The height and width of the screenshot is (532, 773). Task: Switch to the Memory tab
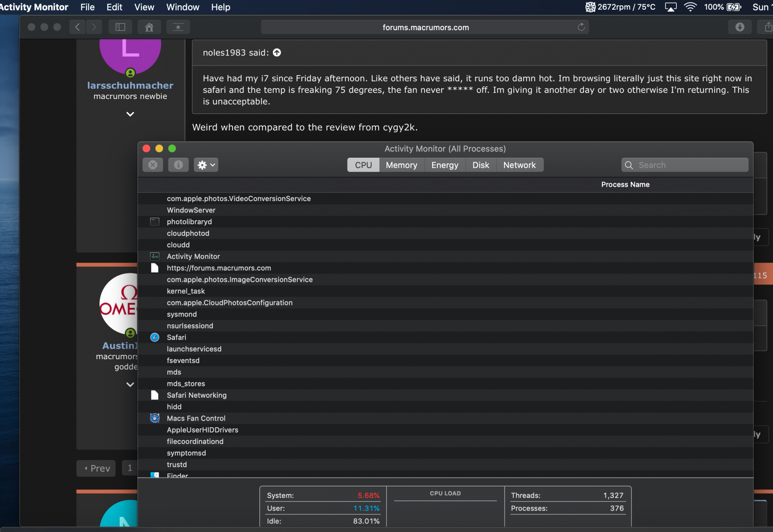tap(402, 165)
